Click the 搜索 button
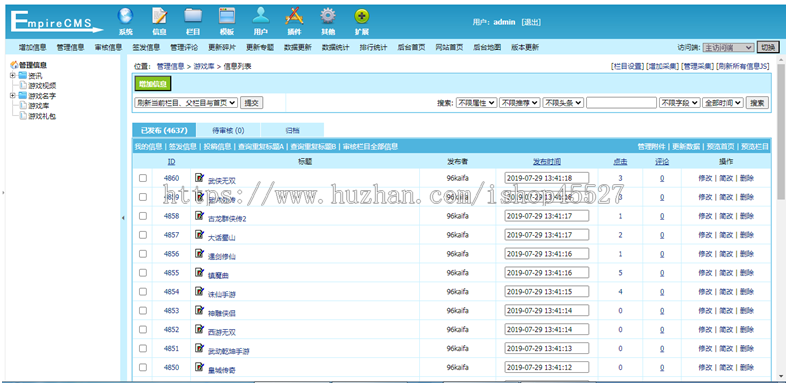Image resolution: width=788 pixels, height=385 pixels. (757, 103)
